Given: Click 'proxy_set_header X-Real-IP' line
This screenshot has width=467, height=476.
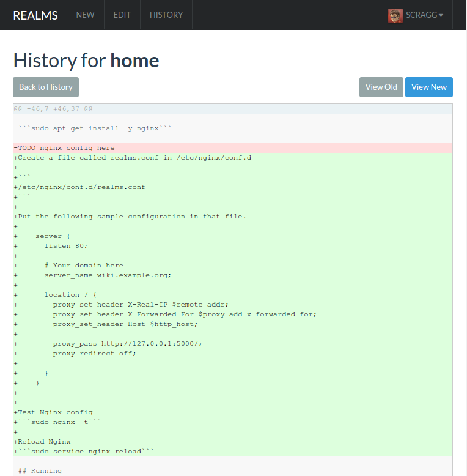Looking at the screenshot, I should 233,305.
